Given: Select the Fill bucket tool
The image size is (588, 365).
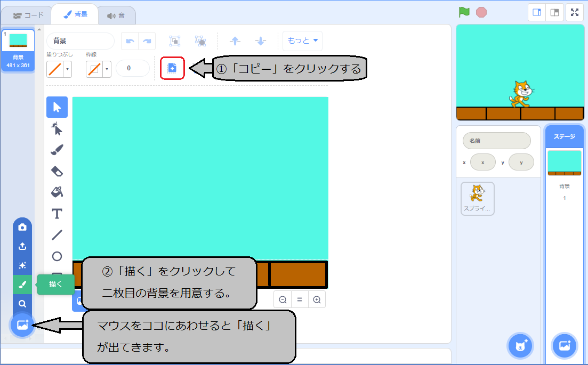Looking at the screenshot, I should (57, 192).
